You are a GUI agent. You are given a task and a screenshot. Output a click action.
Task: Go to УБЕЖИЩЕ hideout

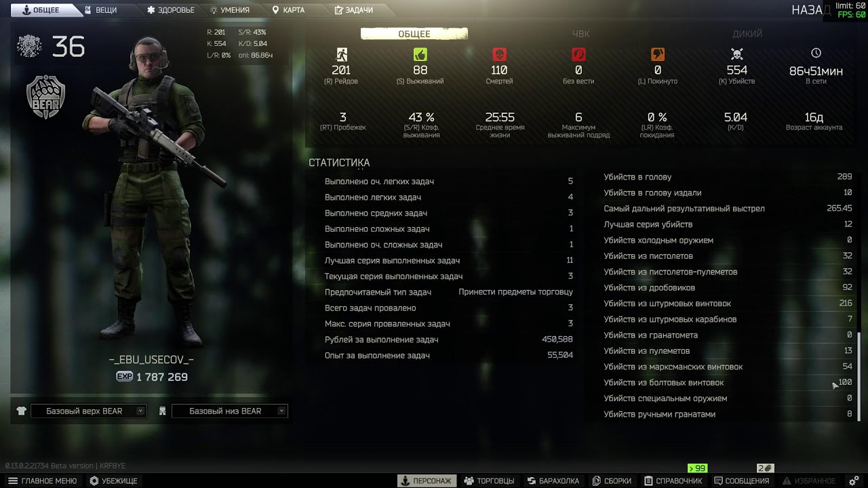114,481
